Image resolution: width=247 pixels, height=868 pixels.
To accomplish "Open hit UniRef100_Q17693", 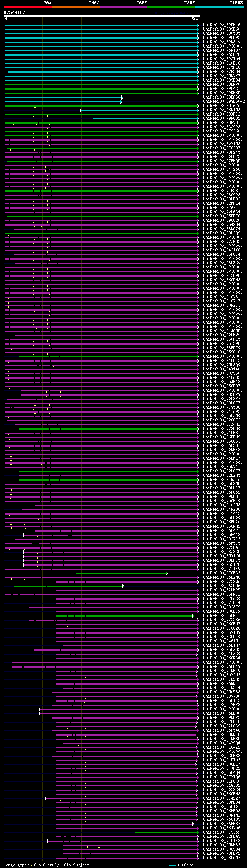I will coord(222,411).
